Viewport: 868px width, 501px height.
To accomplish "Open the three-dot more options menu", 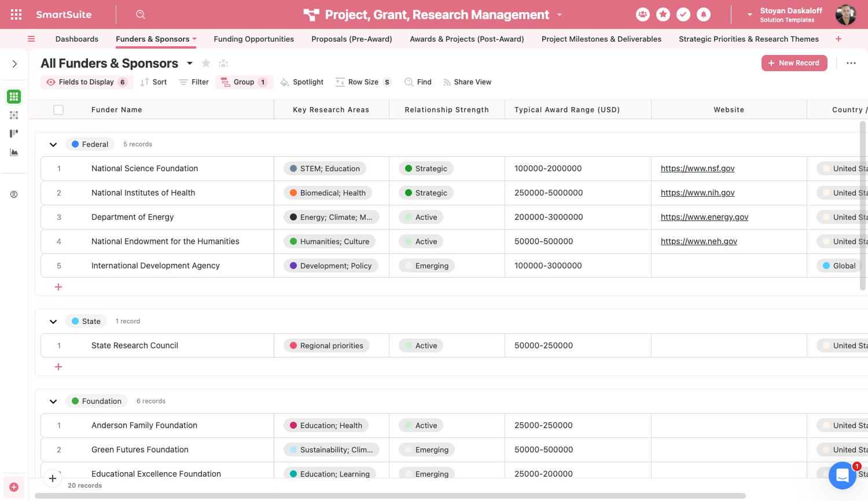I will 851,63.
